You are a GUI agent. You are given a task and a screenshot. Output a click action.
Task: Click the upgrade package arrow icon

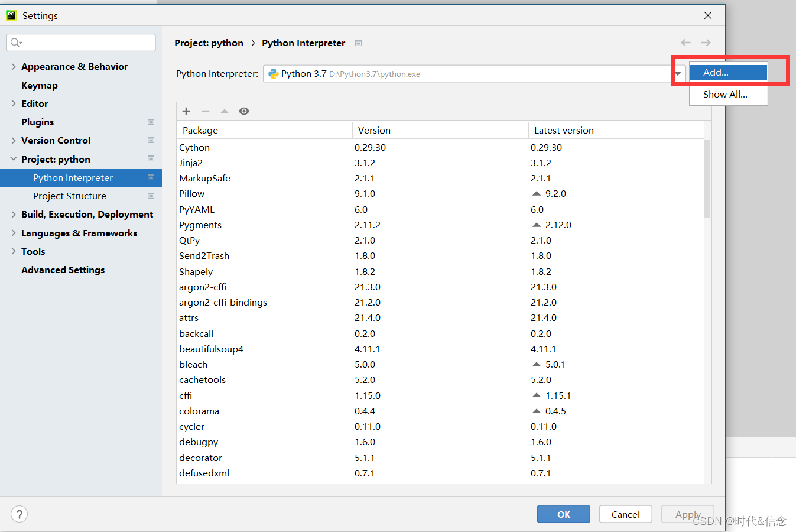225,111
